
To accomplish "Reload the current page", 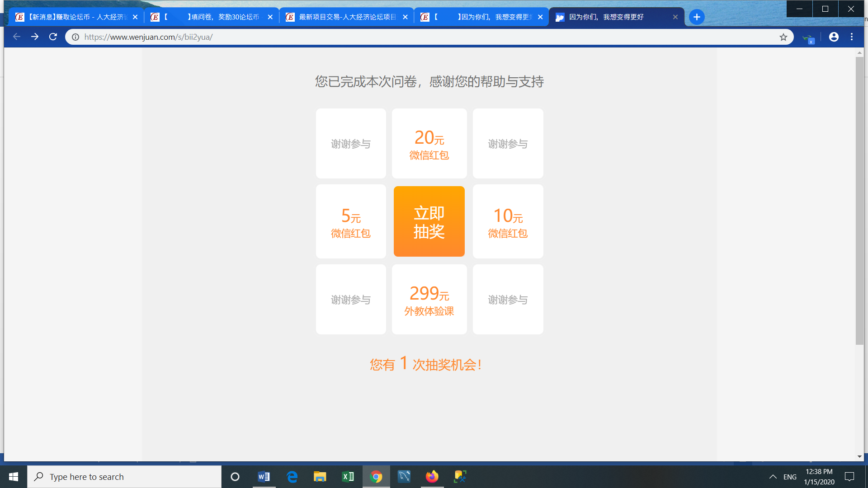I will coord(53,37).
